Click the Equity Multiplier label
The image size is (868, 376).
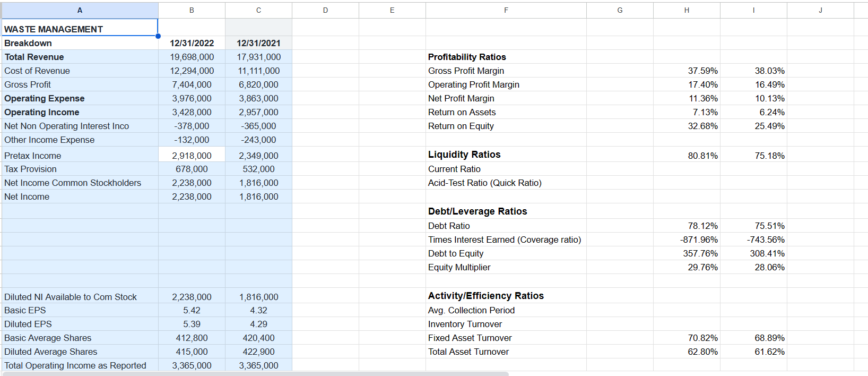coord(459,267)
